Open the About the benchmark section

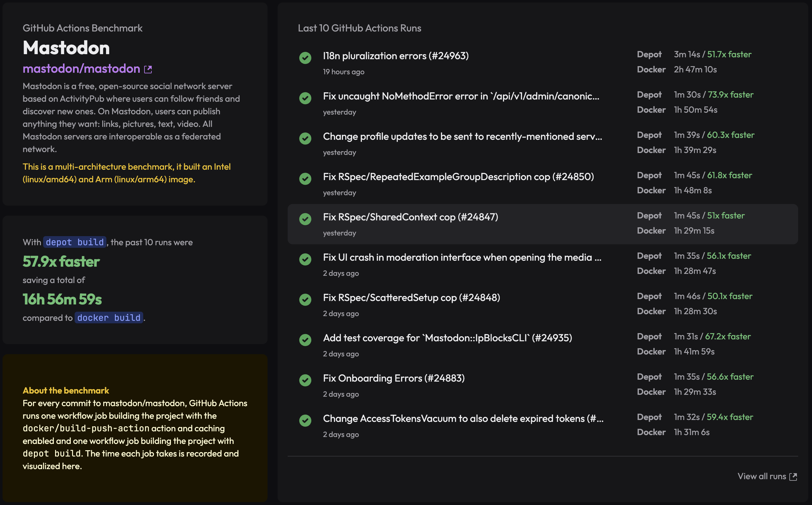click(x=66, y=390)
